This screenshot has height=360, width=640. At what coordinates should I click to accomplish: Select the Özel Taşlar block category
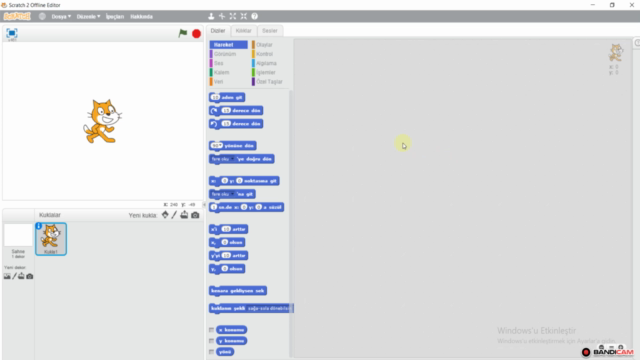pyautogui.click(x=269, y=82)
